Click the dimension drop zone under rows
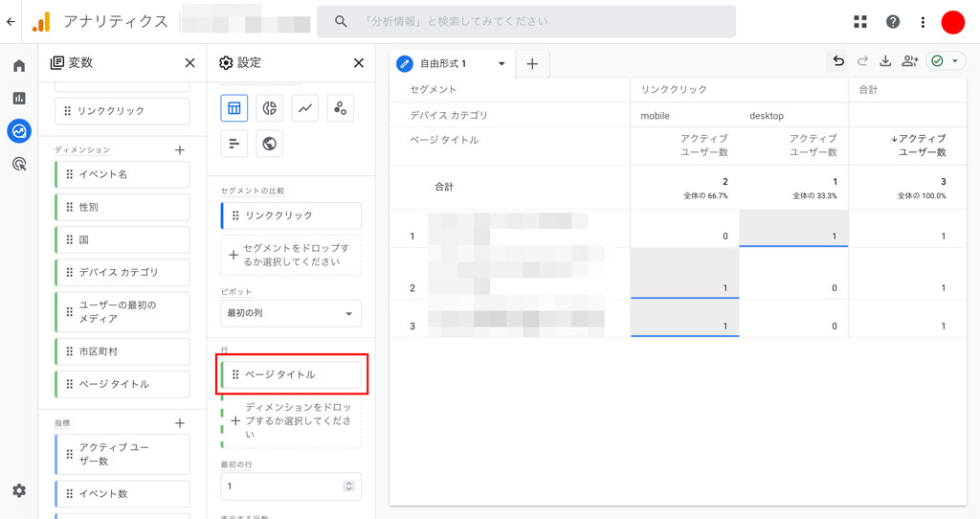Screen dimensions: 980x519 tap(291, 420)
